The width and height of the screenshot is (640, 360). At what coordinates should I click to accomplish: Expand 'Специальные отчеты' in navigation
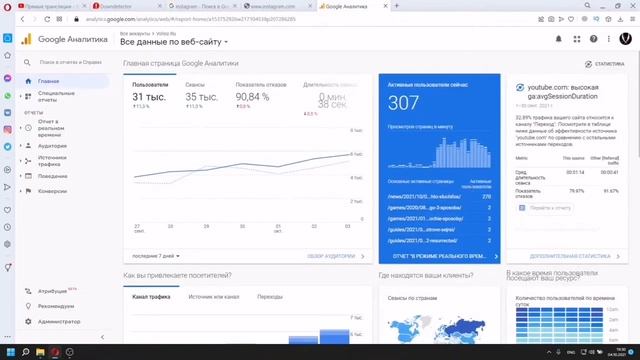click(x=56, y=96)
